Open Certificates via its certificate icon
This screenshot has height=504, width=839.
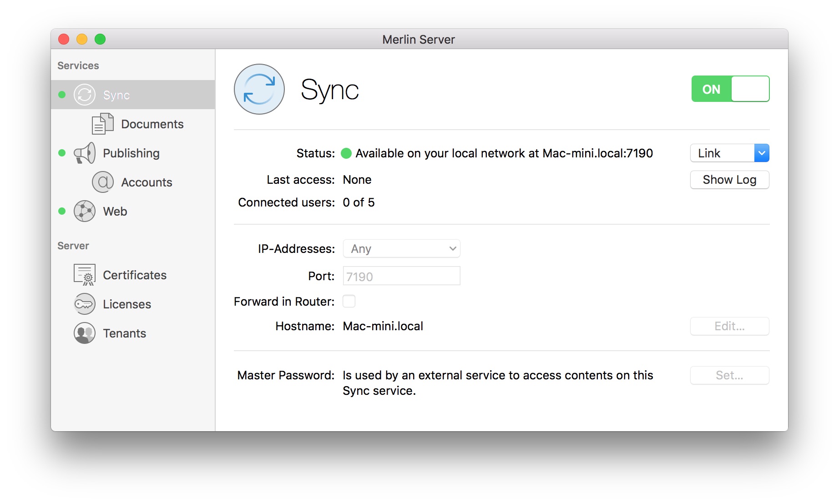click(x=85, y=274)
